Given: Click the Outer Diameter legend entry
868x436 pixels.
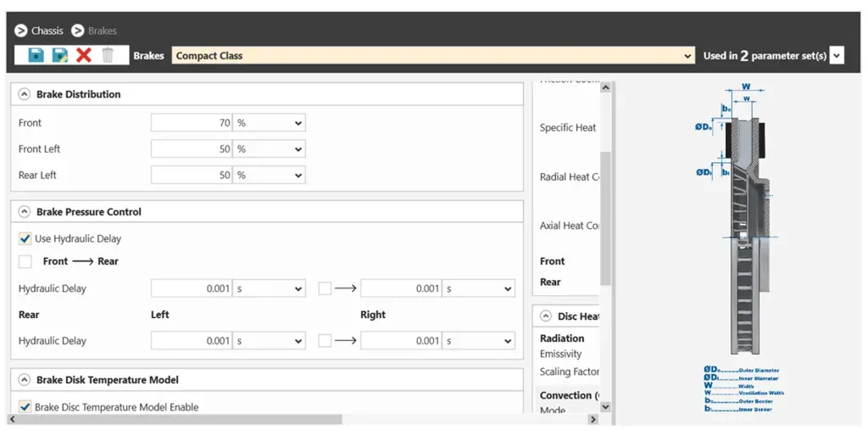Looking at the screenshot, I should coord(742,370).
